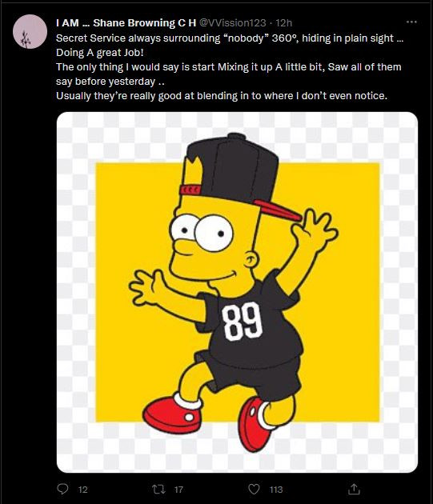
Task: Open the share icon at bottom right
Action: coord(354,489)
